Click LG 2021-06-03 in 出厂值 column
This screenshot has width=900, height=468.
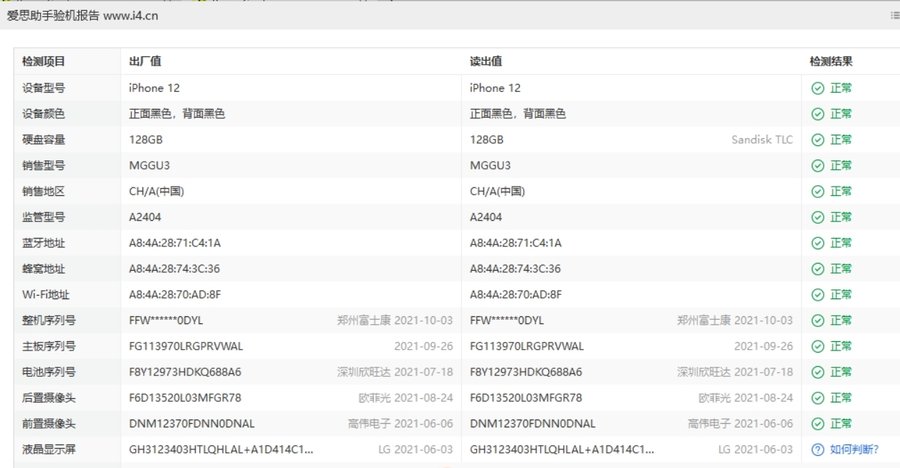[x=415, y=450]
